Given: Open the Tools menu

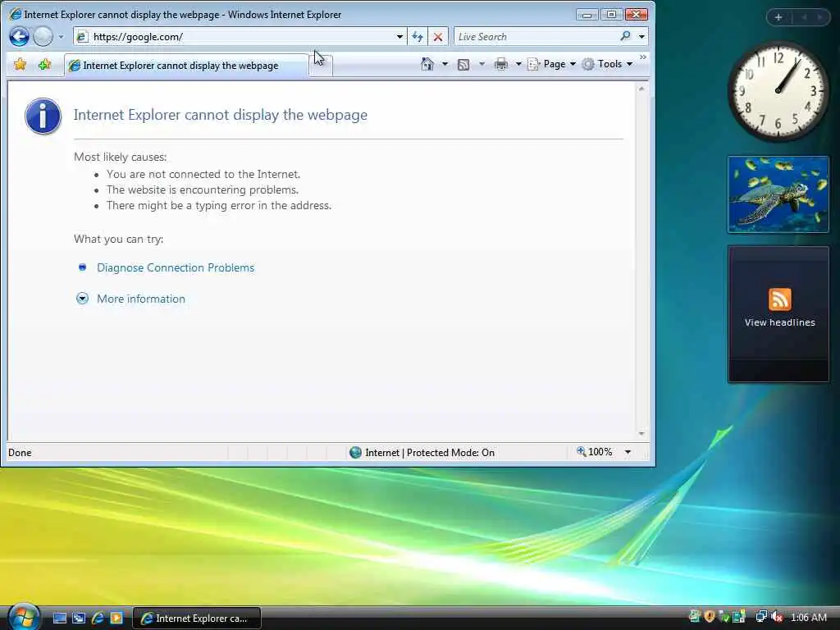Looking at the screenshot, I should point(608,64).
